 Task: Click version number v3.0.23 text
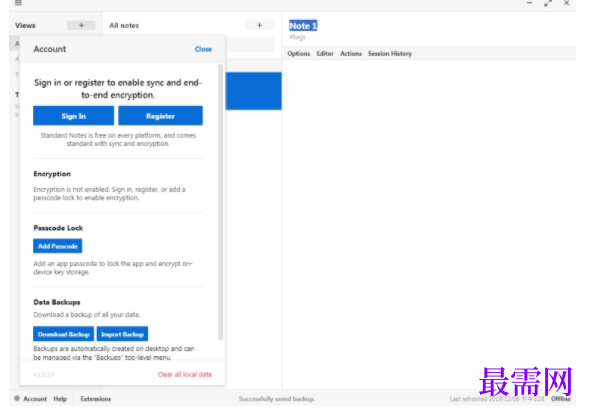(x=44, y=375)
